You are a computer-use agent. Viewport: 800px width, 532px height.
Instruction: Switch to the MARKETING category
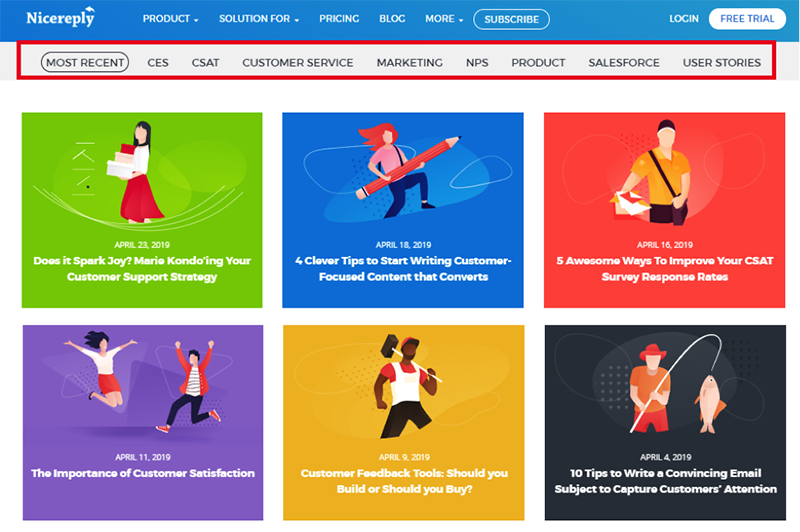point(409,63)
